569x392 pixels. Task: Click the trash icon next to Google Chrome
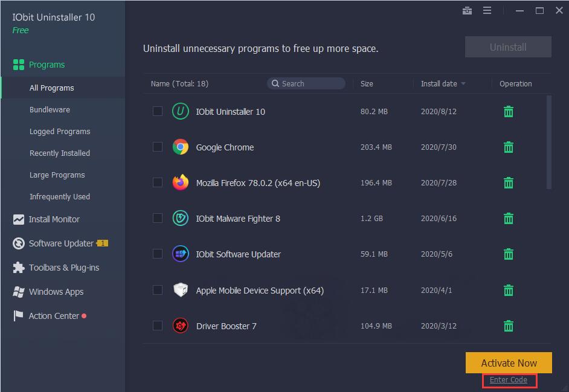click(508, 147)
